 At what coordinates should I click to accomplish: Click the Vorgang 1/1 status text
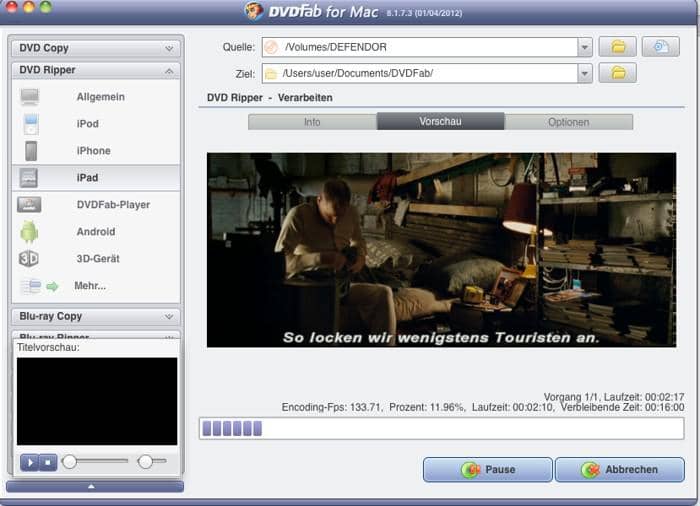tap(571, 397)
